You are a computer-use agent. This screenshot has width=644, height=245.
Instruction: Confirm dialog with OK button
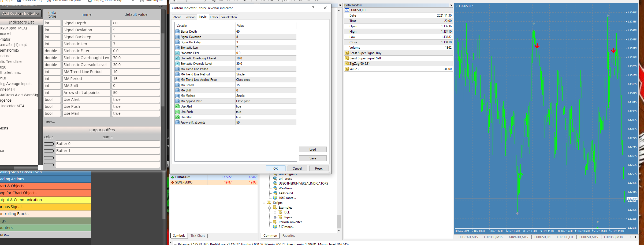point(276,168)
